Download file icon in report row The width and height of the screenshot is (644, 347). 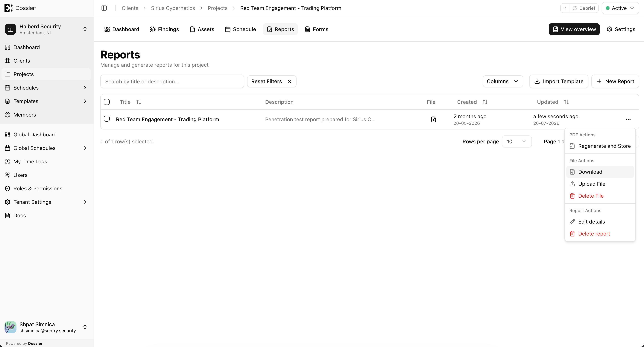pyautogui.click(x=434, y=119)
